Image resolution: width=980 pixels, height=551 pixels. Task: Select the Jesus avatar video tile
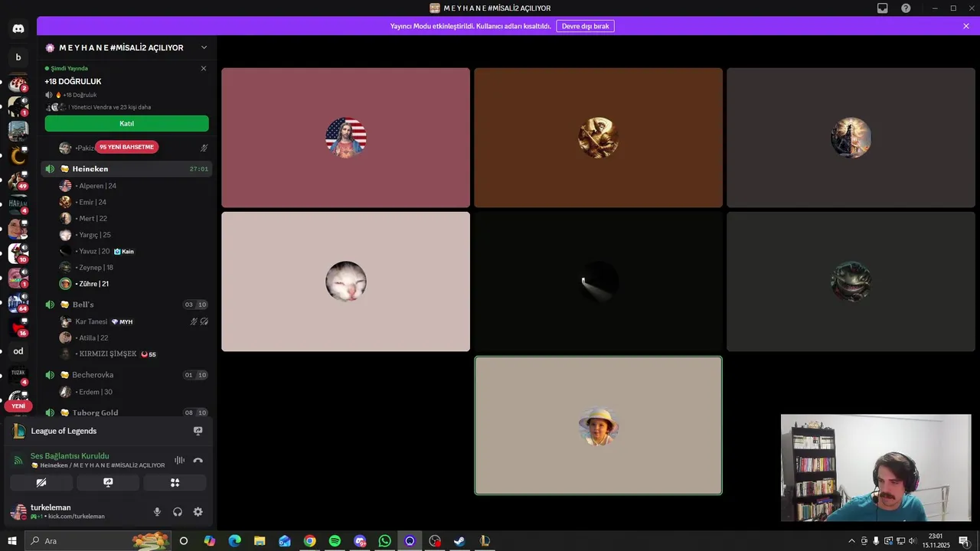[x=346, y=138]
